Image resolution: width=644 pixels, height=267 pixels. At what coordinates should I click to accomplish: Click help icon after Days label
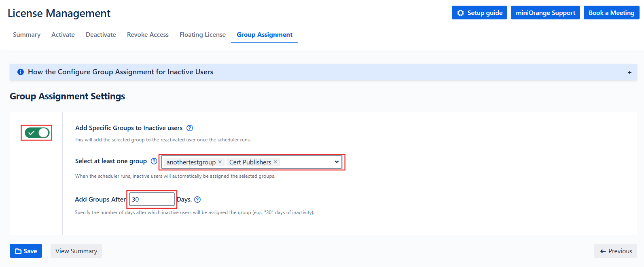click(x=197, y=200)
